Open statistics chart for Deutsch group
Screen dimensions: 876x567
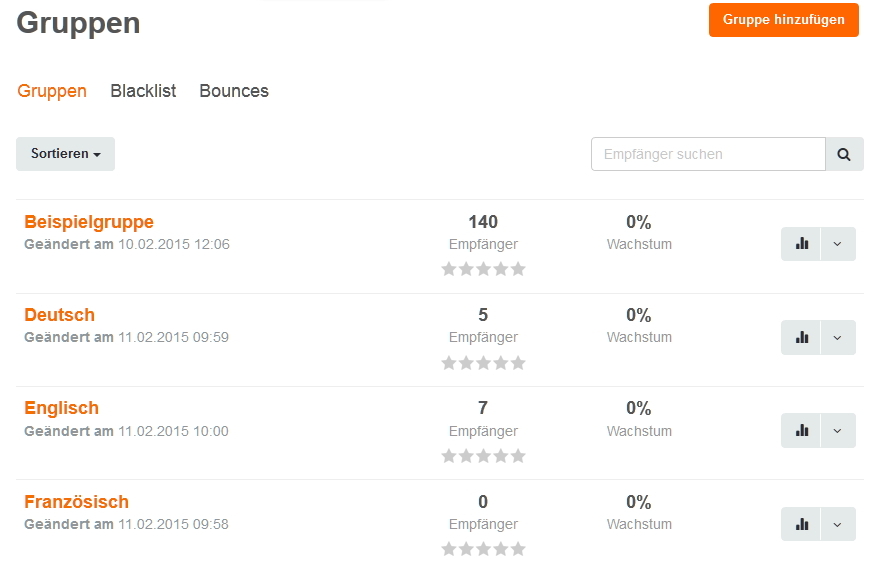click(x=801, y=337)
